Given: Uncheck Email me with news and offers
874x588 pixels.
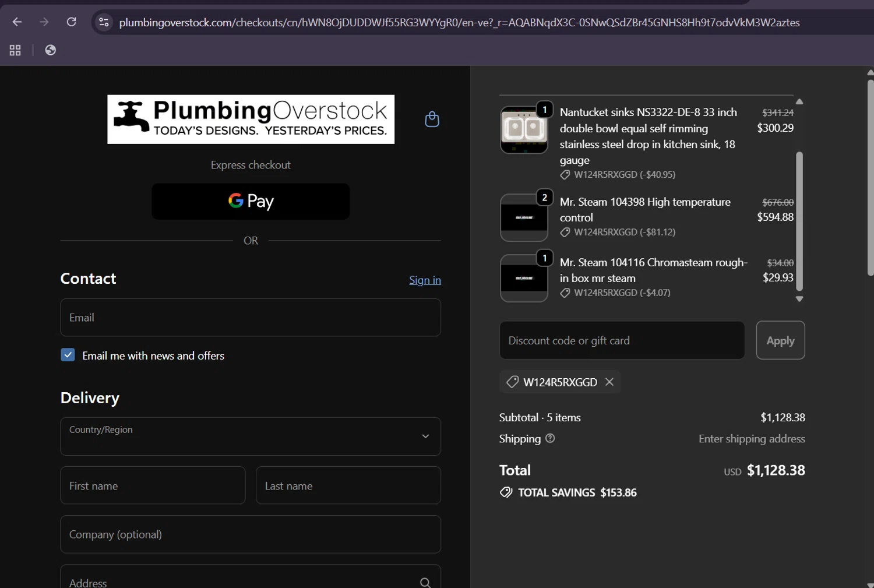Looking at the screenshot, I should point(68,355).
